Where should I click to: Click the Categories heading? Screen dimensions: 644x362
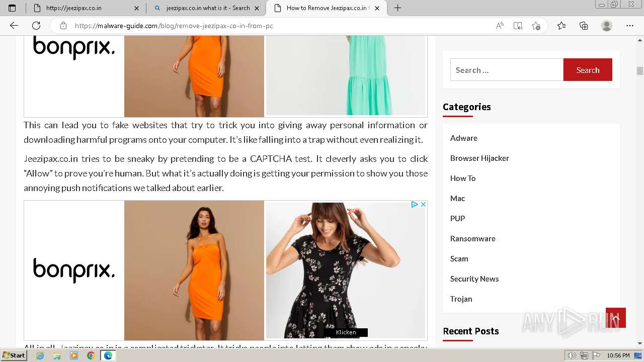pos(467,107)
